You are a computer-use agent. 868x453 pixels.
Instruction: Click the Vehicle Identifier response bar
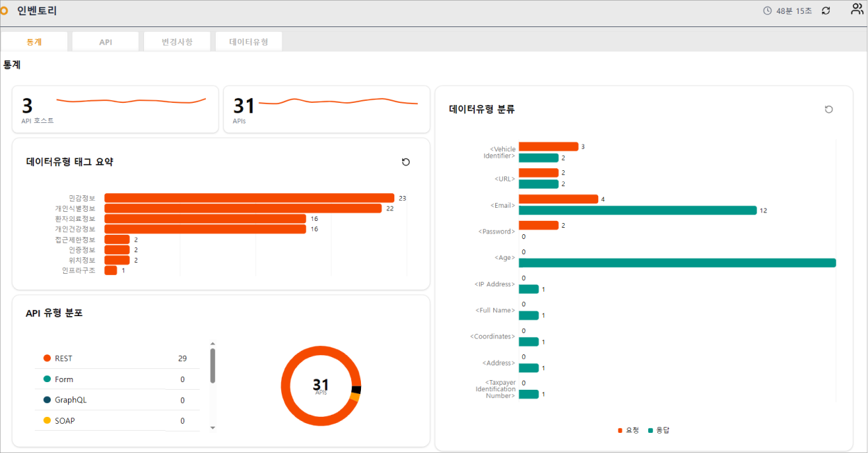(x=538, y=158)
